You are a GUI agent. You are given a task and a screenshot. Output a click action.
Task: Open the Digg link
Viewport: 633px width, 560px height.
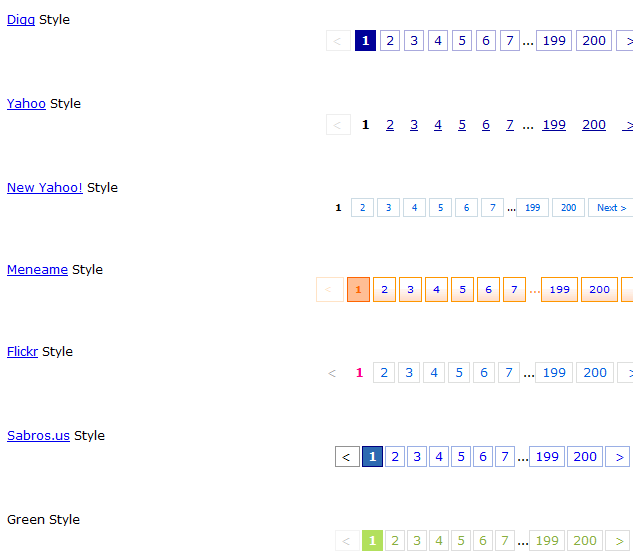click(x=21, y=19)
